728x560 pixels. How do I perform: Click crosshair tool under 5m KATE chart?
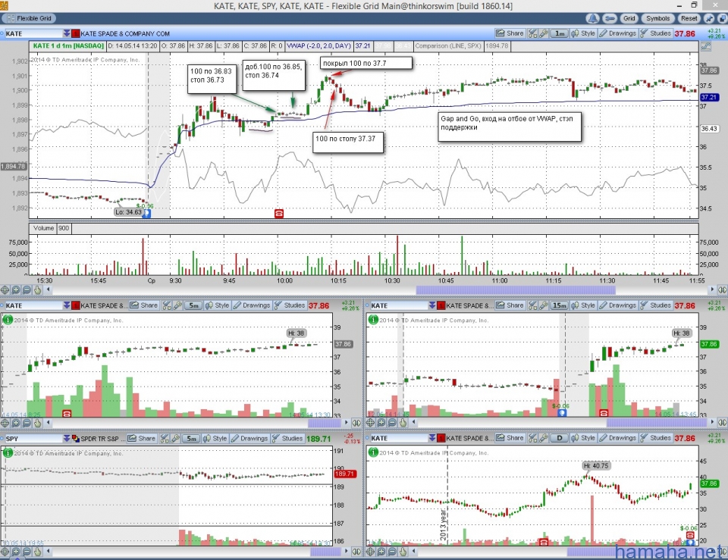click(5, 423)
